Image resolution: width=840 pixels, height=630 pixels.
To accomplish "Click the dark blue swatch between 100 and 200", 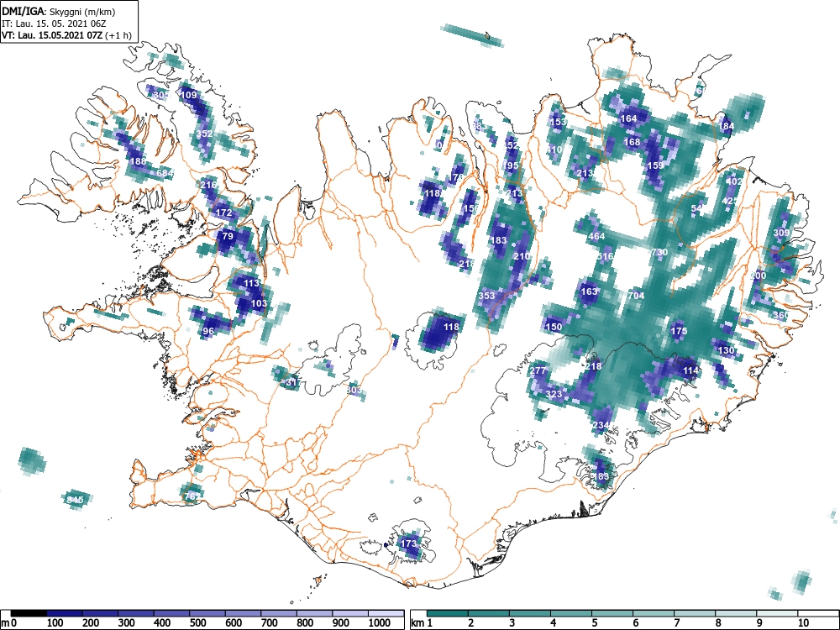I will pos(65,613).
